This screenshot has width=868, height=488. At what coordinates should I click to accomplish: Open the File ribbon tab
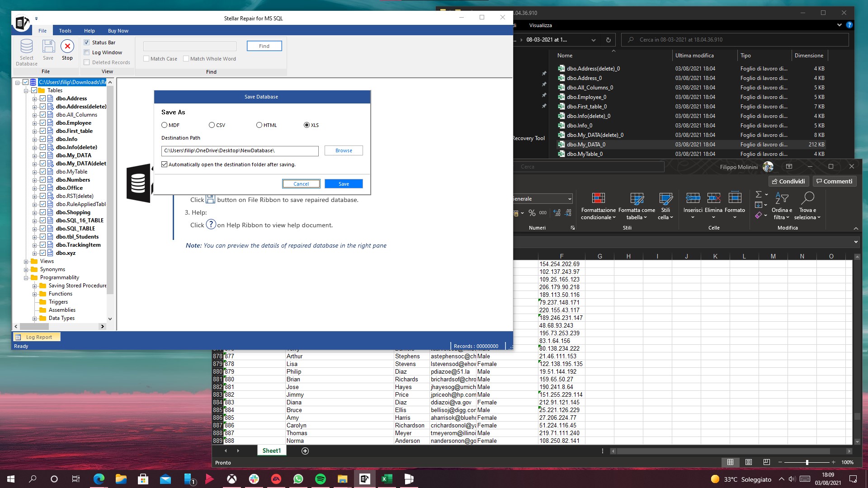coord(42,31)
